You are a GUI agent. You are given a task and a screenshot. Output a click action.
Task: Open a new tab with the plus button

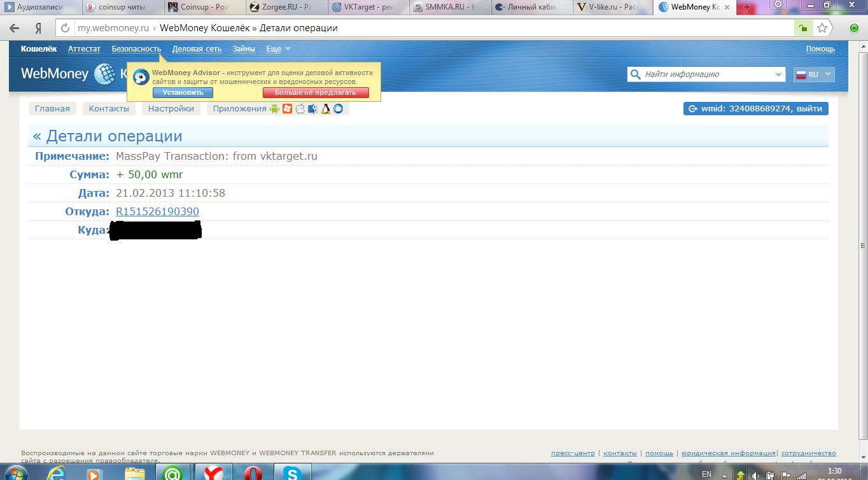pyautogui.click(x=747, y=7)
